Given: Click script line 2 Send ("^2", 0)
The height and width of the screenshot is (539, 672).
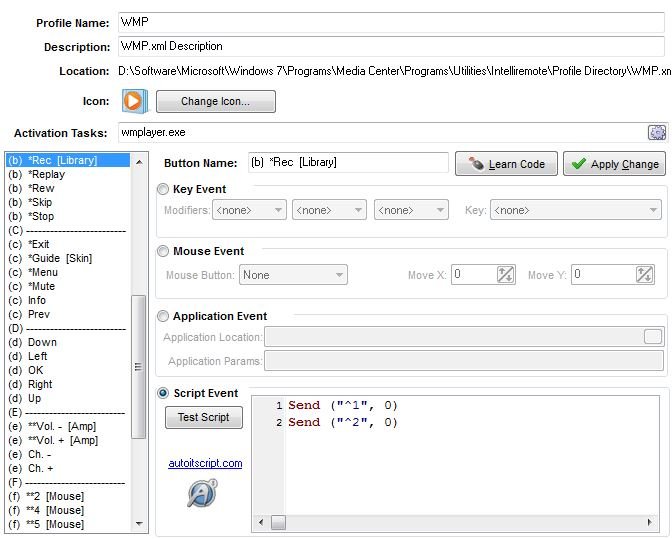Looking at the screenshot, I should (343, 422).
